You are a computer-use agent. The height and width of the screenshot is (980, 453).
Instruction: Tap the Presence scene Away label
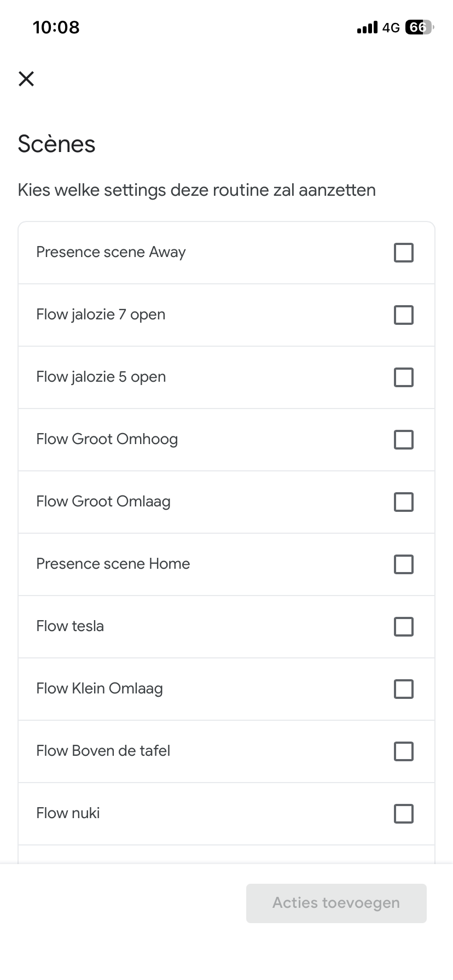(111, 252)
